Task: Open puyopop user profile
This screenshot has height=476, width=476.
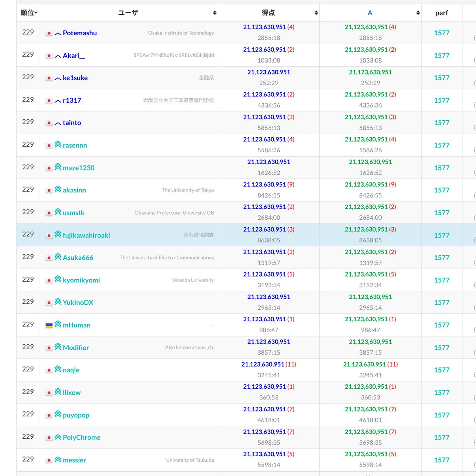Action: point(76,415)
